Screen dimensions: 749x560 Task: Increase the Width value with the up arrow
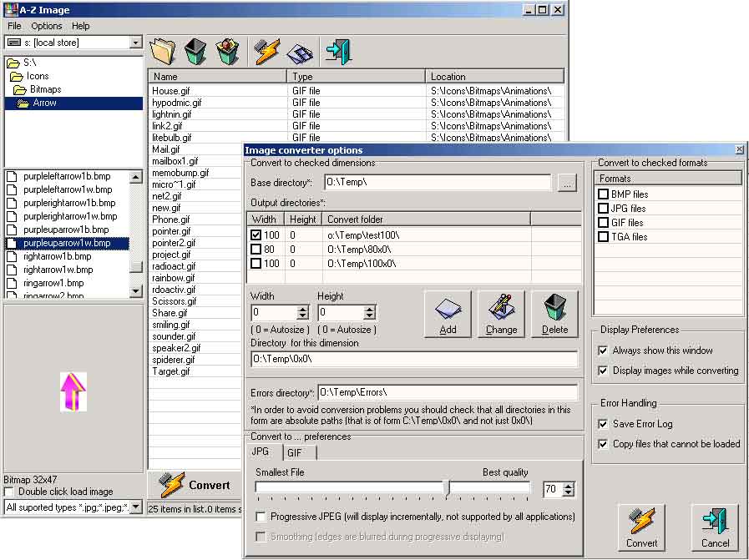pos(302,310)
